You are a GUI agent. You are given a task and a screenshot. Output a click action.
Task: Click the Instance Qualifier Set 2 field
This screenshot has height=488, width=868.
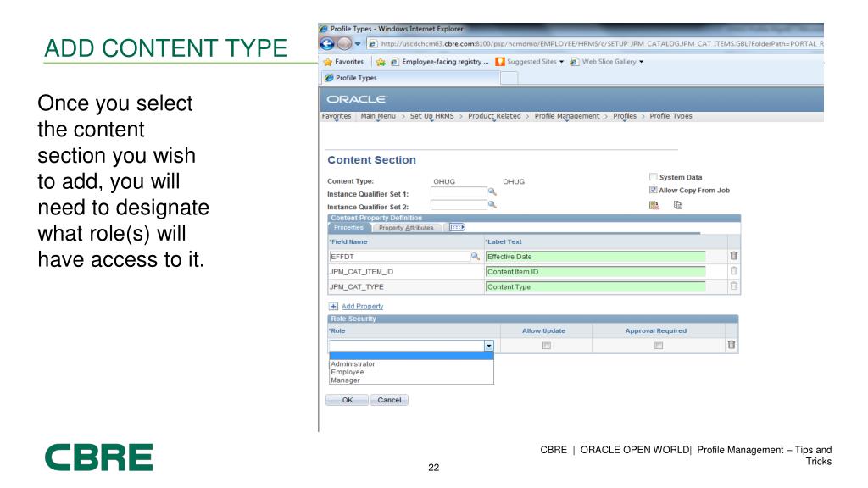point(459,205)
